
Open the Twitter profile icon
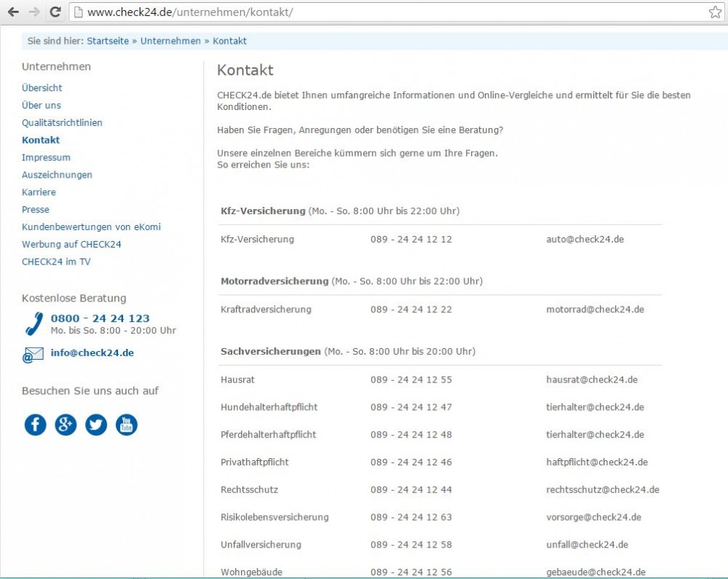96,425
